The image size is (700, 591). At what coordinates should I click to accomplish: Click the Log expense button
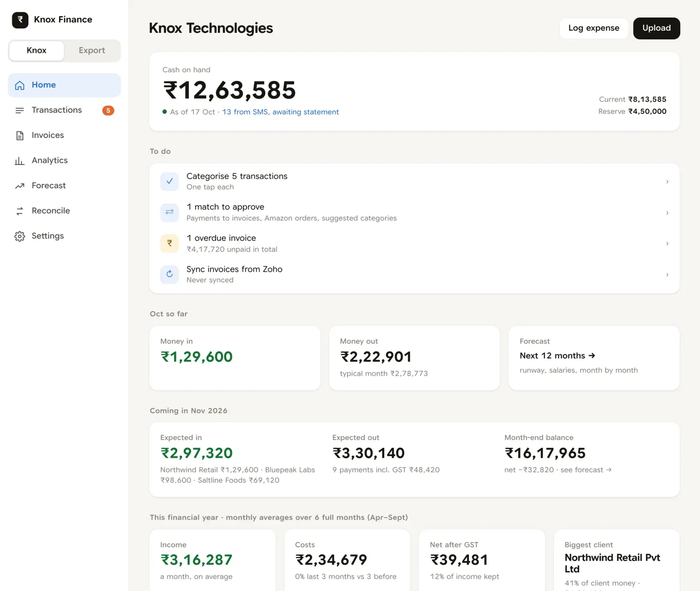pos(594,28)
